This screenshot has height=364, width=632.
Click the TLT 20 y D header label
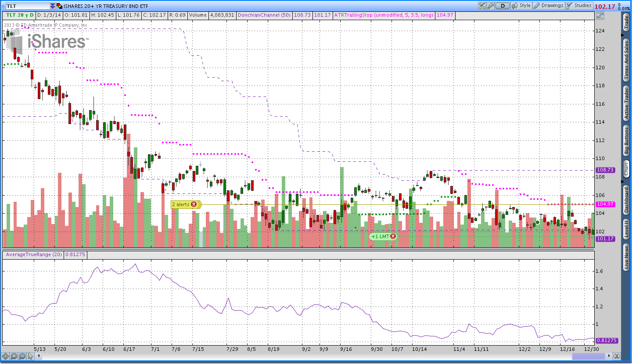(x=19, y=15)
